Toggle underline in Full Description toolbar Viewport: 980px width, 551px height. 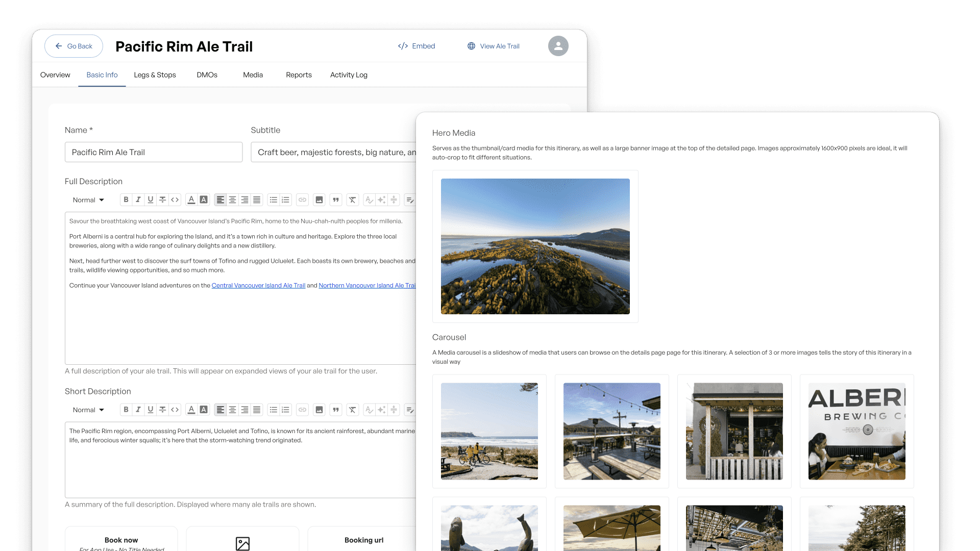(151, 200)
